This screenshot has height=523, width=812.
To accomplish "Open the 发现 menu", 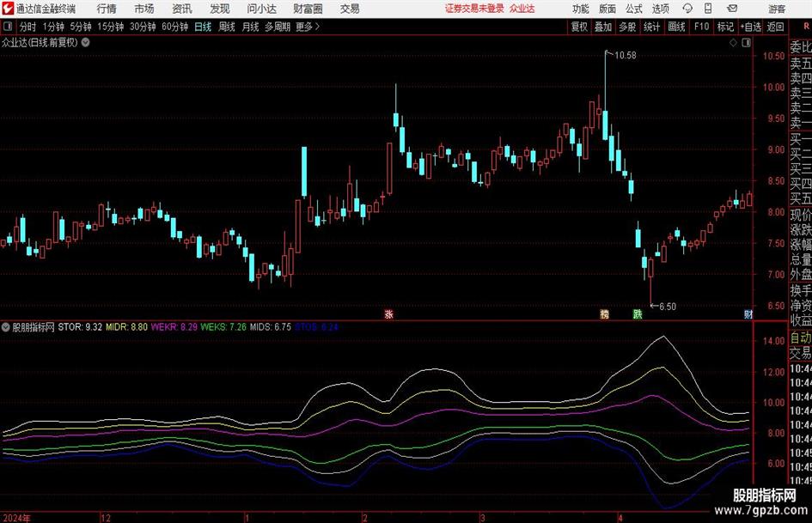I will pyautogui.click(x=220, y=9).
